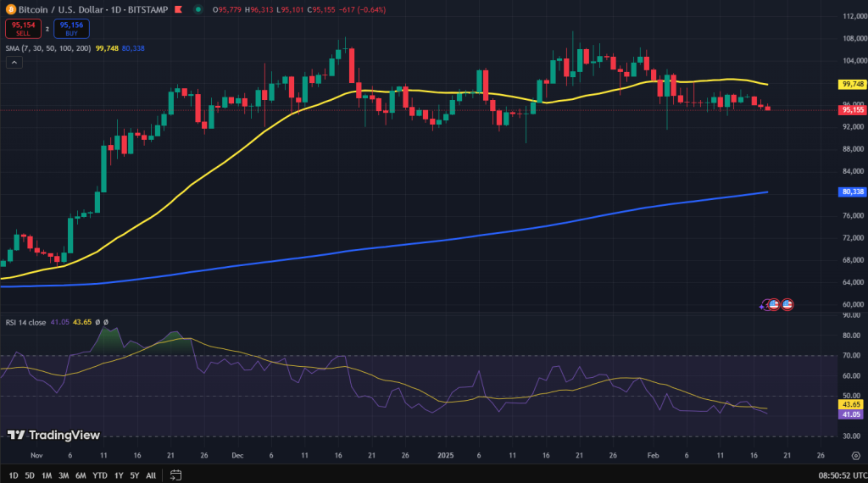The width and height of the screenshot is (868, 483).
Task: Click the Dec label on the time axis
Action: coord(237,455)
